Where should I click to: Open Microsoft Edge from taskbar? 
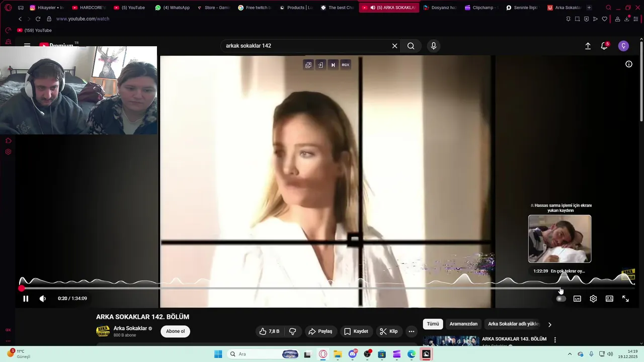pos(412,354)
